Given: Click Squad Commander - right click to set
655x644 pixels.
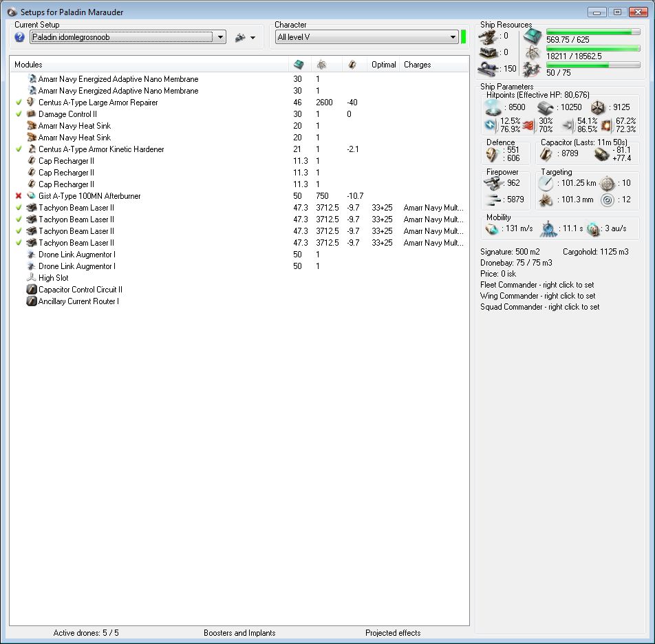Looking at the screenshot, I should tap(539, 307).
